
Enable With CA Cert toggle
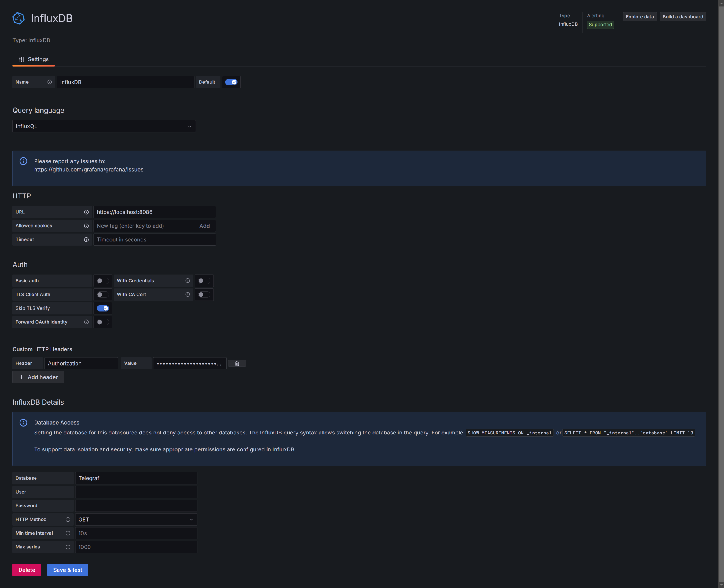(204, 294)
